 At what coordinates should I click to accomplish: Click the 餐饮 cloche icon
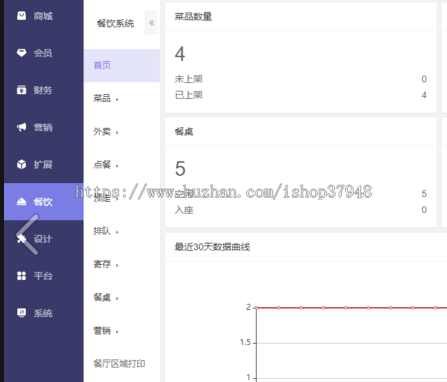22,201
